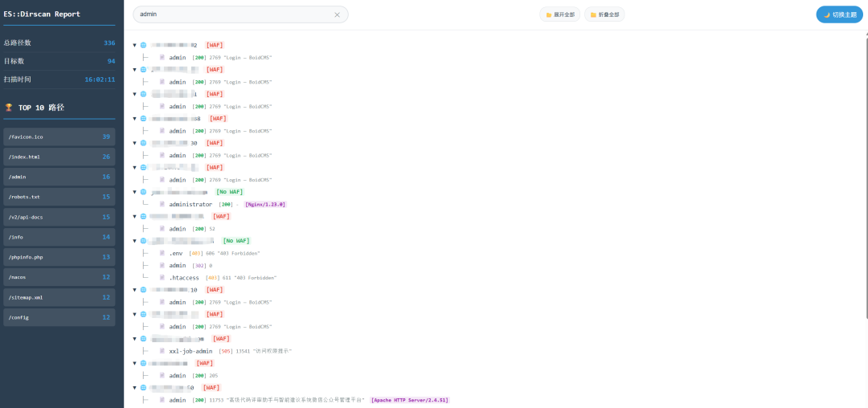This screenshot has height=408, width=868.
Task: Click [No WAF] tag above .env
Action: [235, 241]
